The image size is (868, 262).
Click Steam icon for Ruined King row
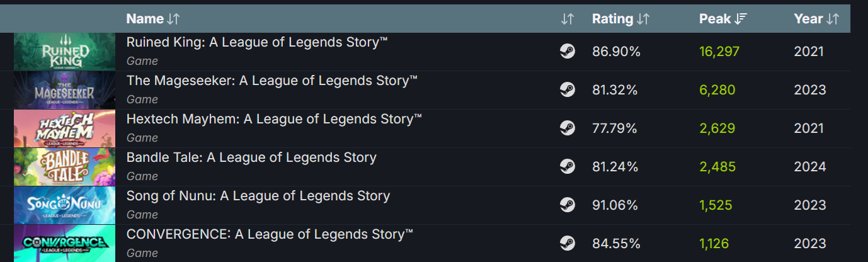(x=567, y=52)
